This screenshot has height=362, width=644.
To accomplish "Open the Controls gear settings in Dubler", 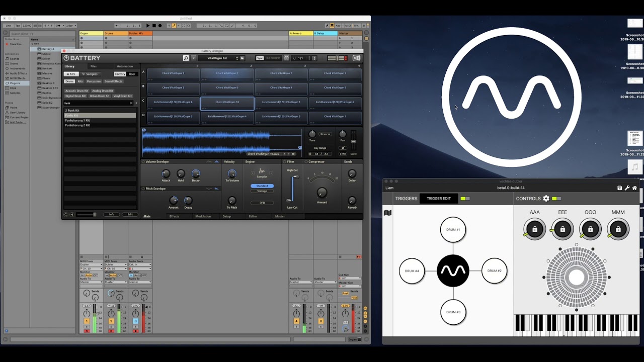I will 546,199.
